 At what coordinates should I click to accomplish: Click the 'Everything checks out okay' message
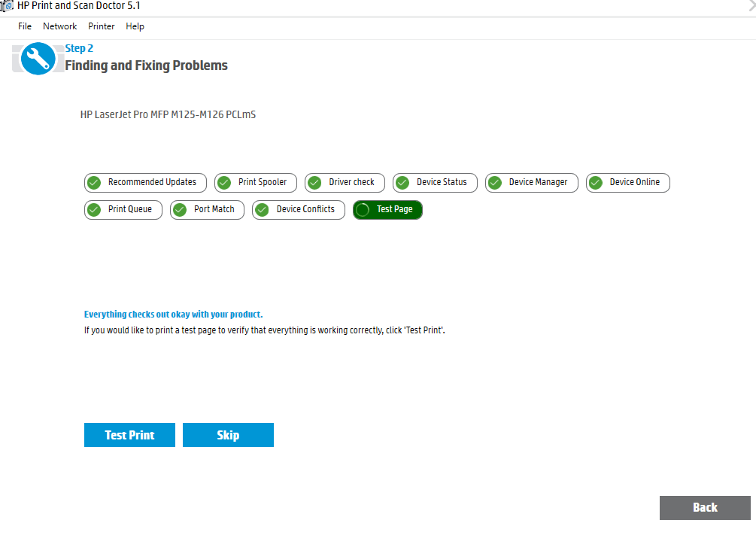pos(173,314)
